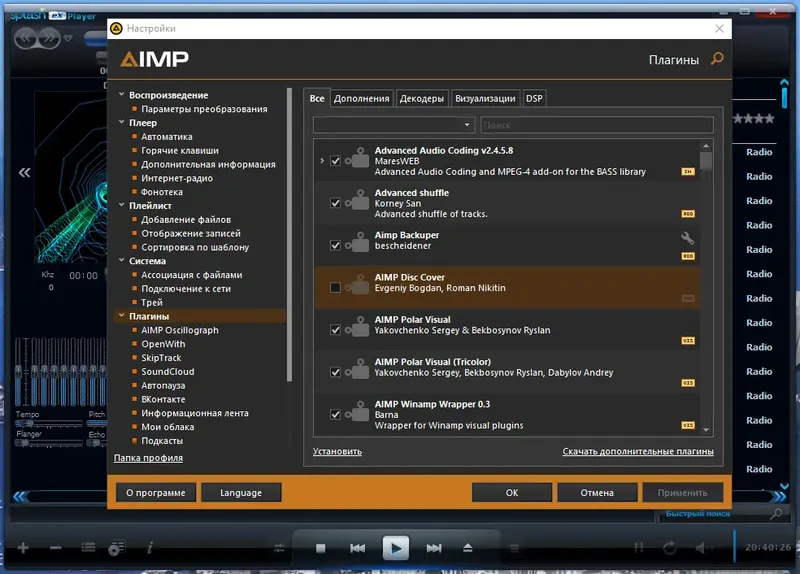Click the Отмена button
This screenshot has height=574, width=800.
coord(597,492)
